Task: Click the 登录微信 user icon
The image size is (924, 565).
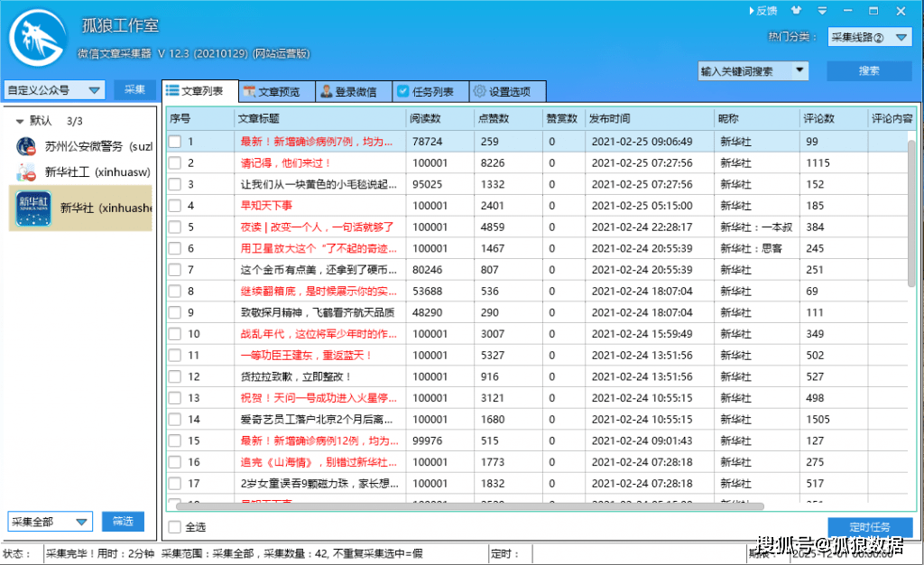Action: click(327, 91)
